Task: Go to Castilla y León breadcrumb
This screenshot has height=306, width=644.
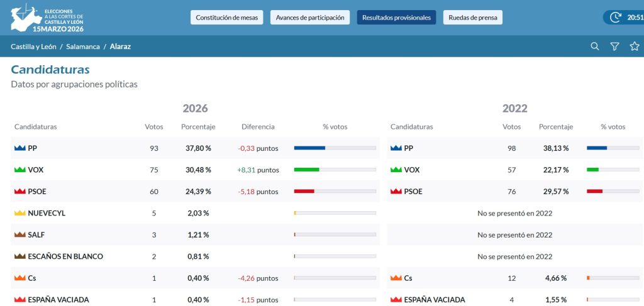Action: coord(33,46)
